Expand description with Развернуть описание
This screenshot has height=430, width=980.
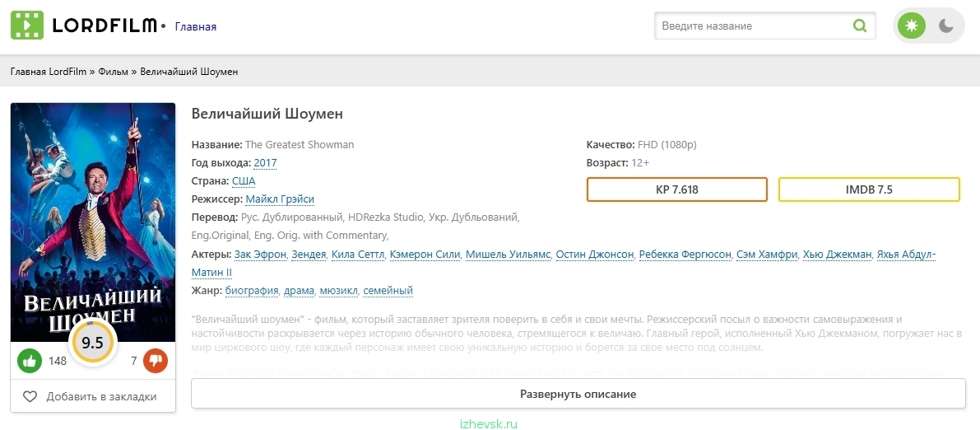click(x=578, y=395)
